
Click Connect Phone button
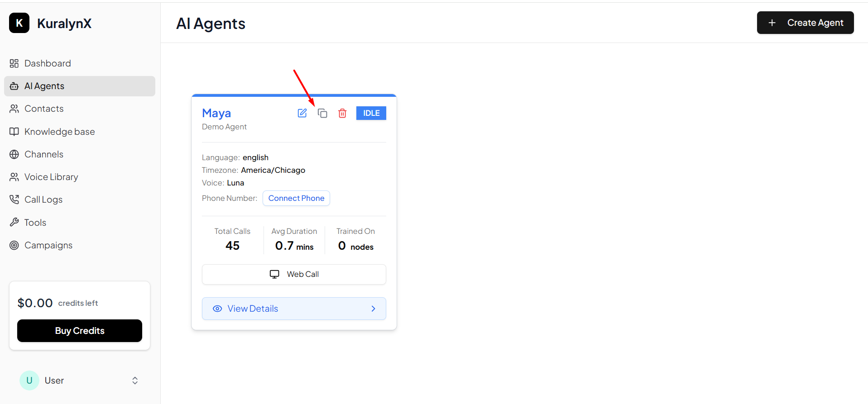(x=296, y=198)
